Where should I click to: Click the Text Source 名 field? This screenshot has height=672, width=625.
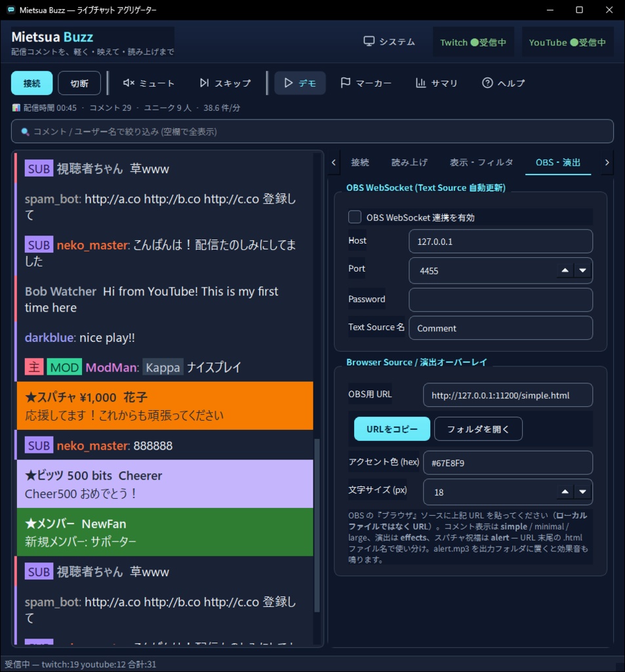[x=500, y=328]
